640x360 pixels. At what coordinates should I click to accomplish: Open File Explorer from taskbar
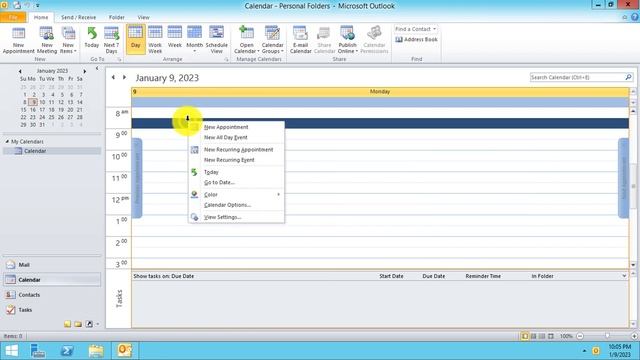pyautogui.click(x=96, y=351)
